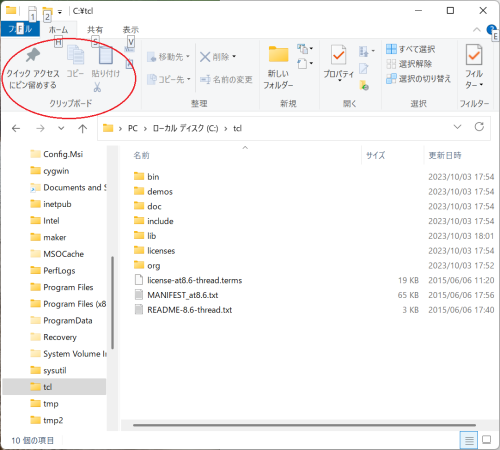Click the refresh icon beside address bar
The image size is (500, 450).
click(479, 127)
